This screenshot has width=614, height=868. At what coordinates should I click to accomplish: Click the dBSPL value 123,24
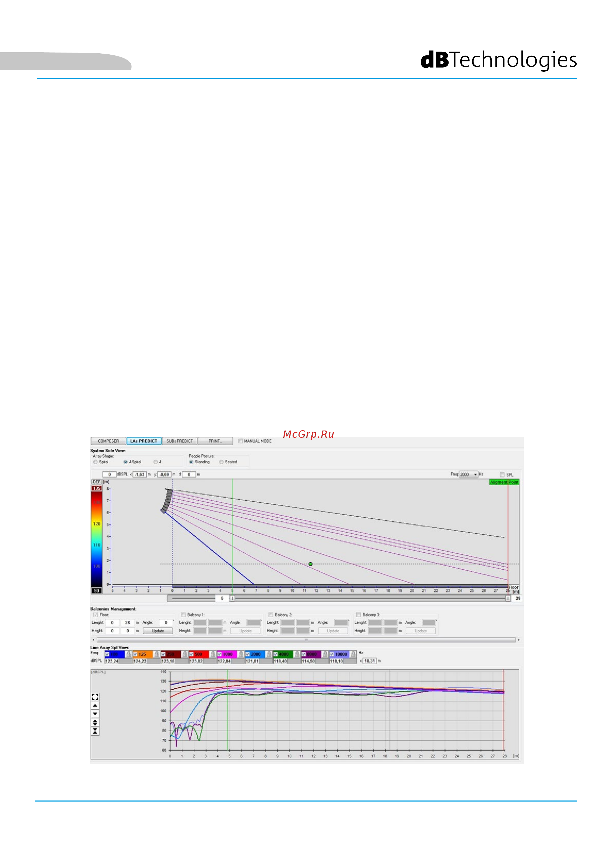point(112,661)
